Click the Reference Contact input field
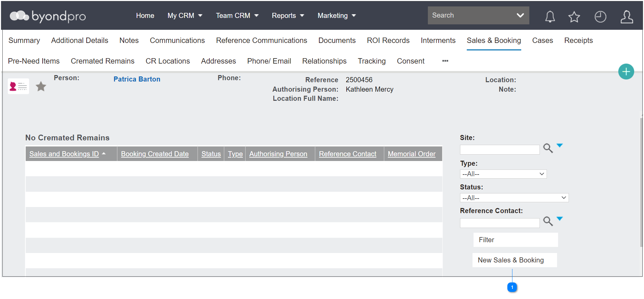The image size is (644, 299). point(500,223)
